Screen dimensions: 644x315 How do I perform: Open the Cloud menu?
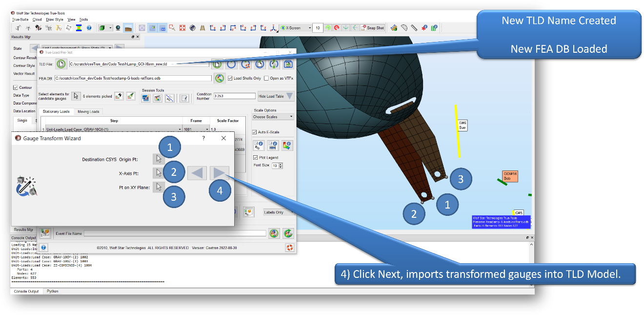37,20
